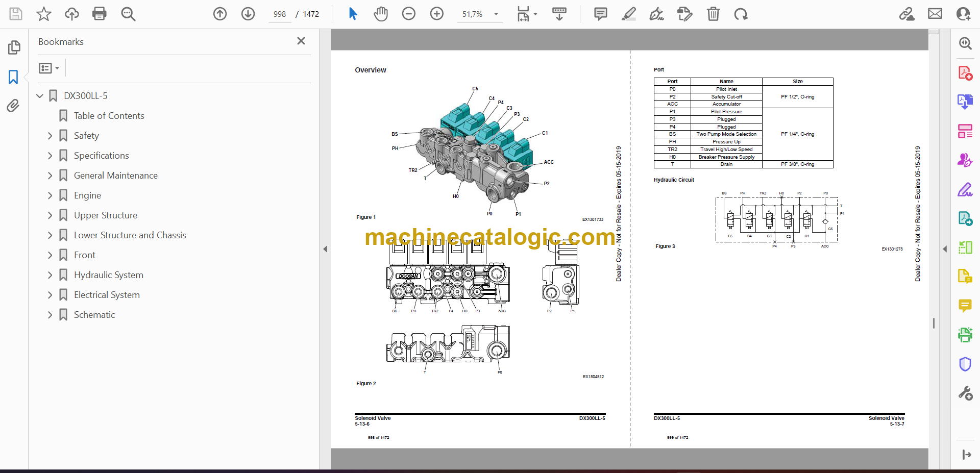This screenshot has height=473, width=980.
Task: Send file by email envelope icon
Action: [935, 14]
